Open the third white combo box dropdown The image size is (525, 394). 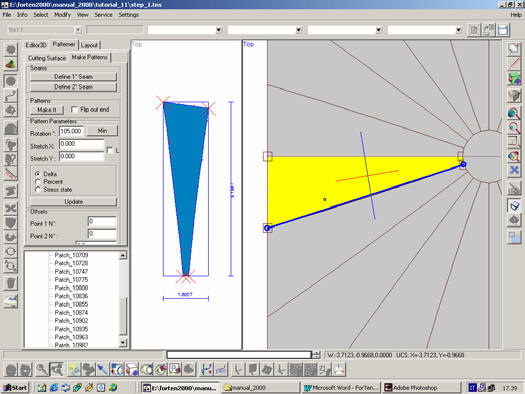coord(378,30)
